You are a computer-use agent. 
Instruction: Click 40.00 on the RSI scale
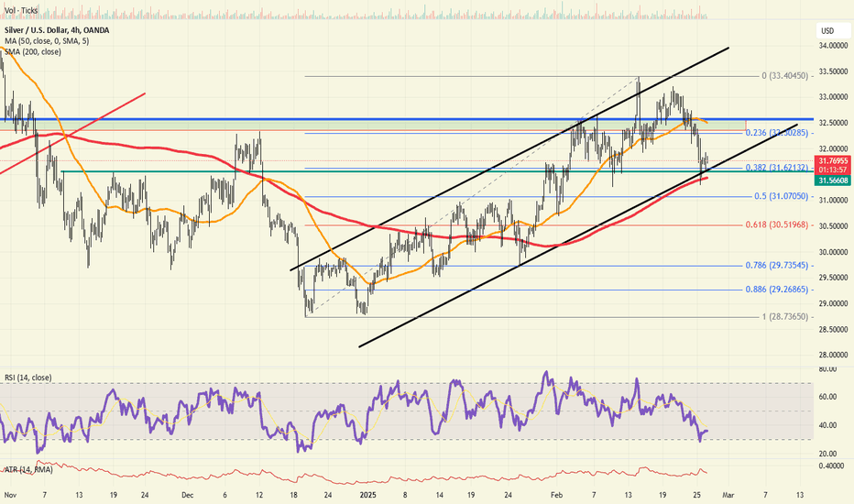[x=827, y=425]
